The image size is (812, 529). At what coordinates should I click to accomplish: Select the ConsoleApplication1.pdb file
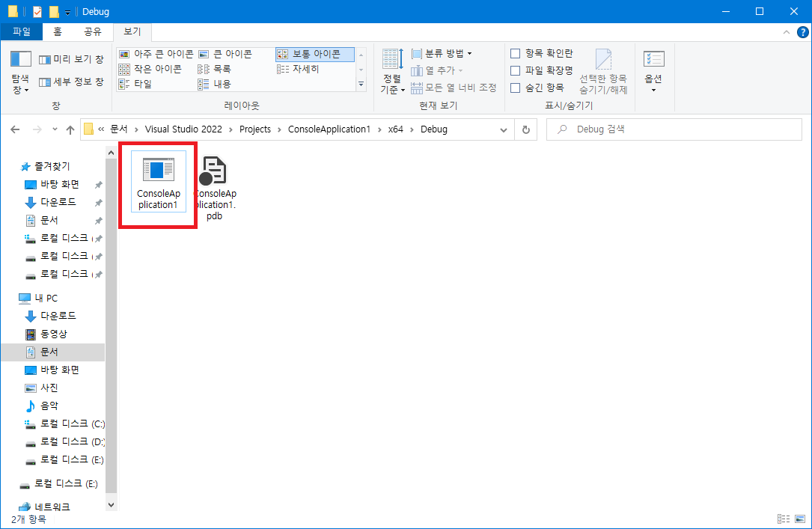214,189
